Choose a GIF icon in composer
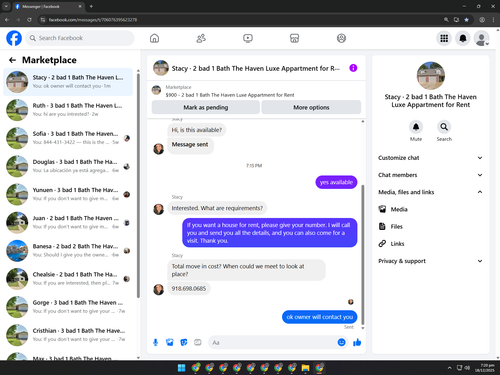This screenshot has width=500, height=375. [x=198, y=342]
